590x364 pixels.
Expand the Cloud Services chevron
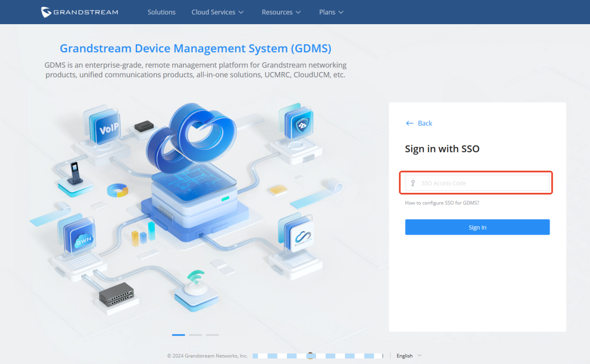coord(241,13)
